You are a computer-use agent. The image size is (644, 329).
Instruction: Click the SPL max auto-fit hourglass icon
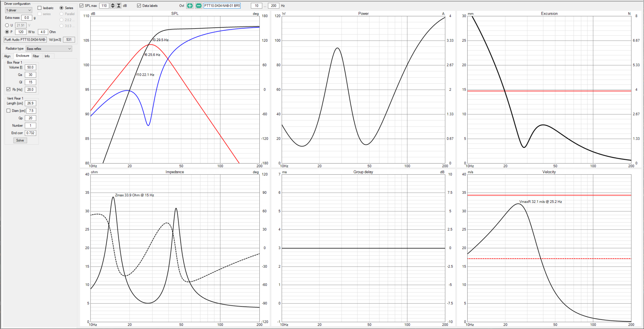click(x=119, y=6)
